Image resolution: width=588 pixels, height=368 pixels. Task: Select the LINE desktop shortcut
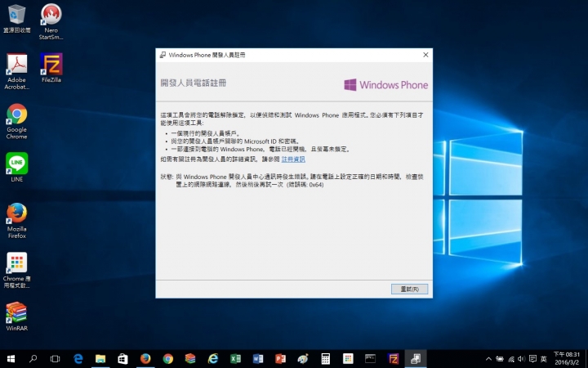pyautogui.click(x=17, y=168)
